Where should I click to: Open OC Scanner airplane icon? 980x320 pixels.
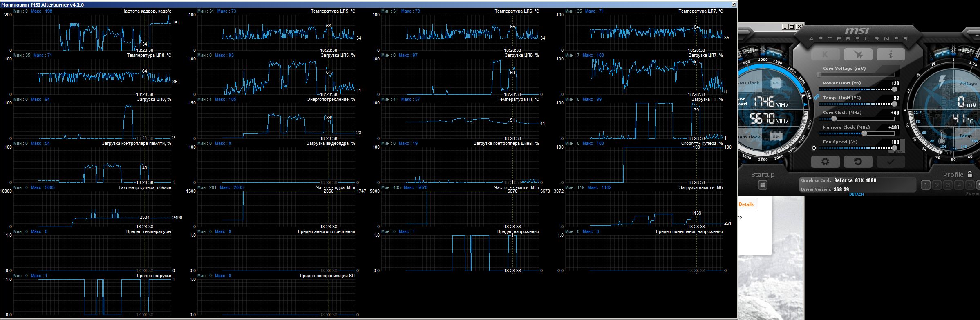(x=858, y=54)
